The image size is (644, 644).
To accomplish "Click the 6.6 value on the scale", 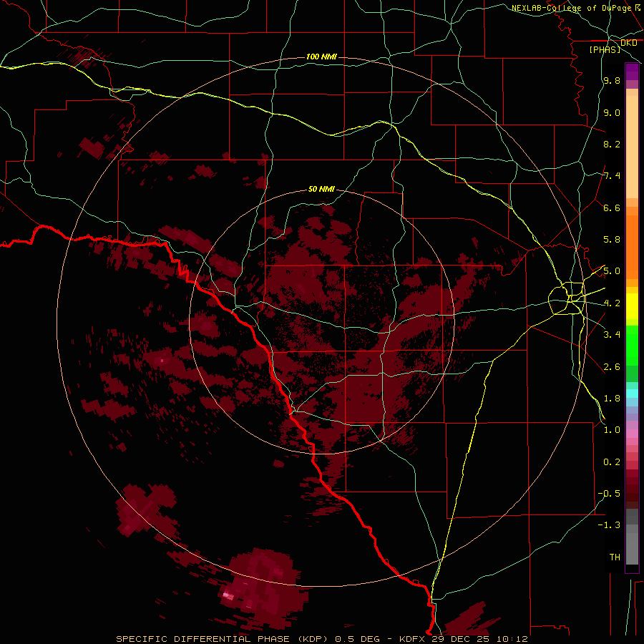I will click(x=612, y=208).
